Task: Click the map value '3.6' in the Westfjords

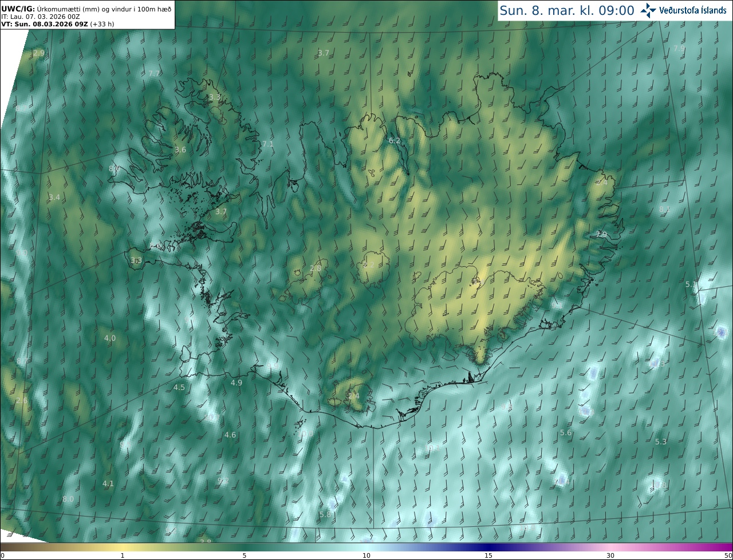Action: (180, 150)
